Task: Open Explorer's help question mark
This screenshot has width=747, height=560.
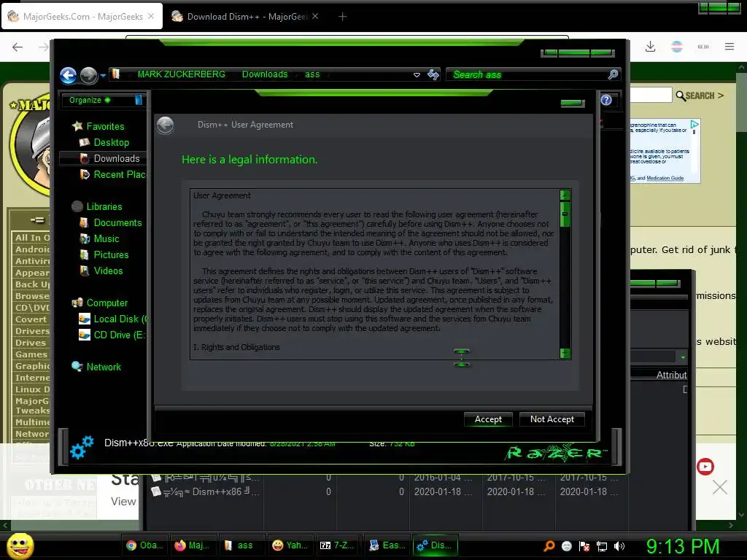Action: coord(606,99)
